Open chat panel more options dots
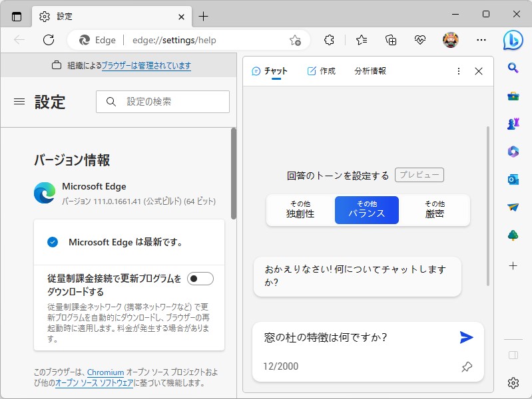This screenshot has height=399, width=532. tap(459, 71)
